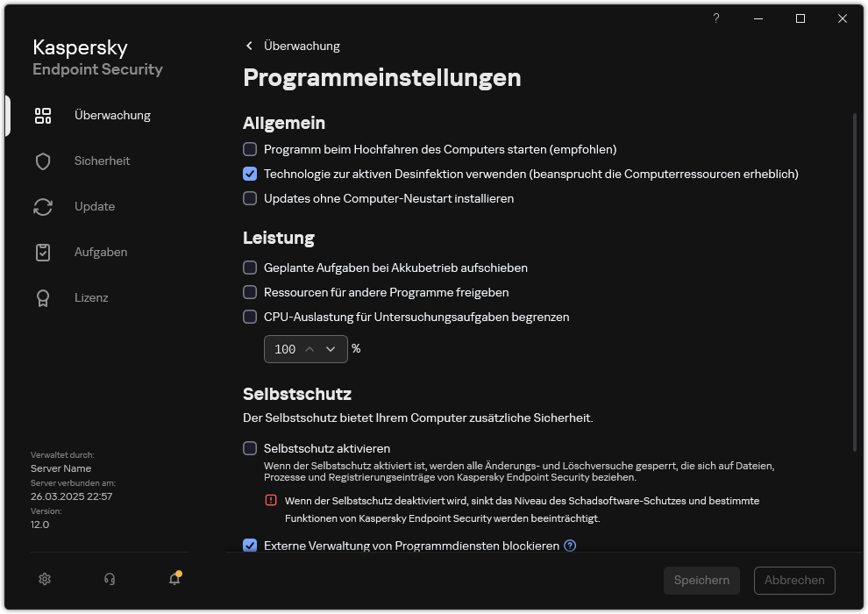Select the Lizenz key icon
868x614 pixels.
click(43, 297)
